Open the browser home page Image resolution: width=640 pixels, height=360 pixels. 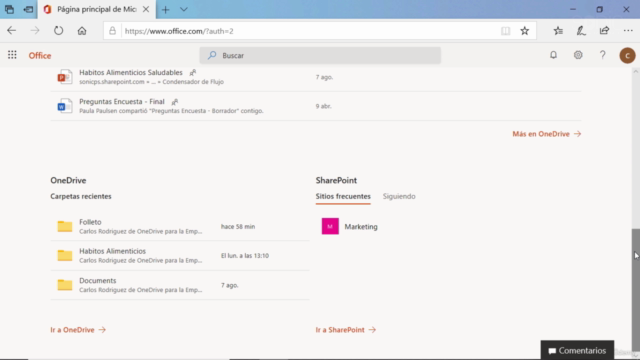[x=82, y=31]
